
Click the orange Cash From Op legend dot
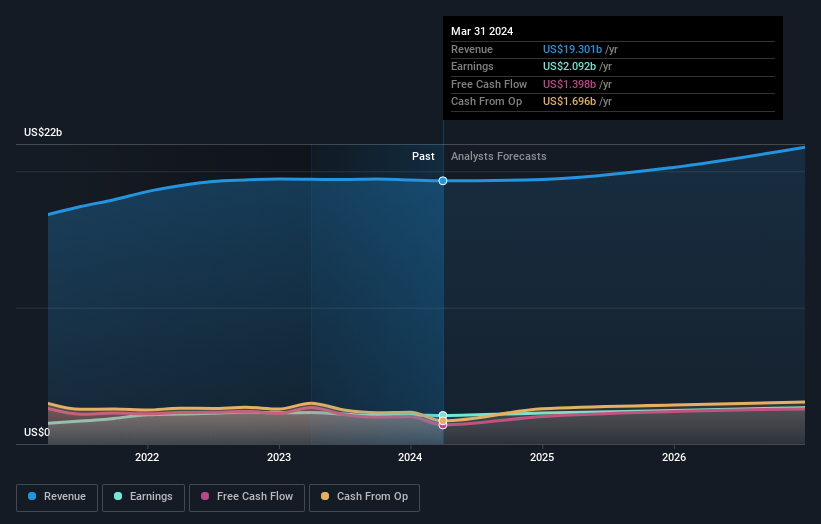(325, 496)
